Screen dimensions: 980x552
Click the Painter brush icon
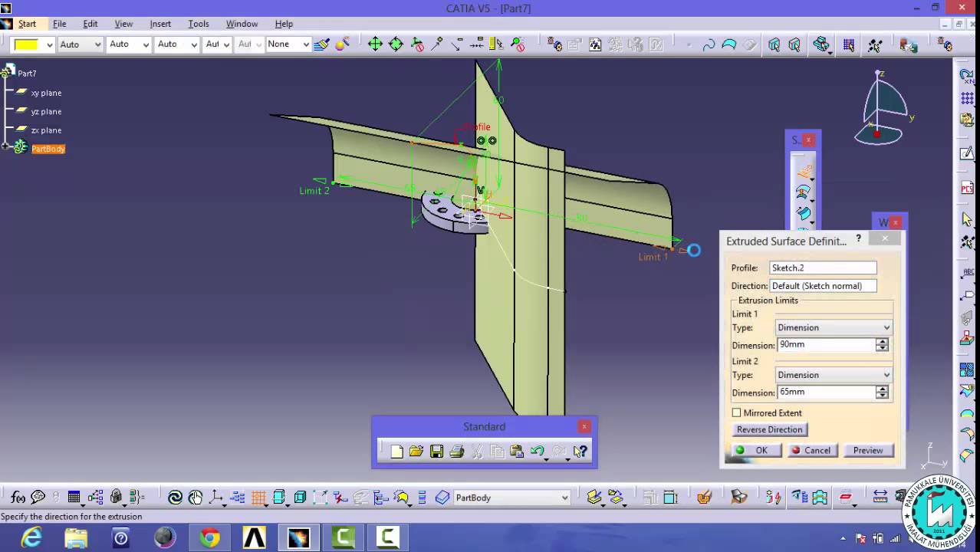(322, 44)
